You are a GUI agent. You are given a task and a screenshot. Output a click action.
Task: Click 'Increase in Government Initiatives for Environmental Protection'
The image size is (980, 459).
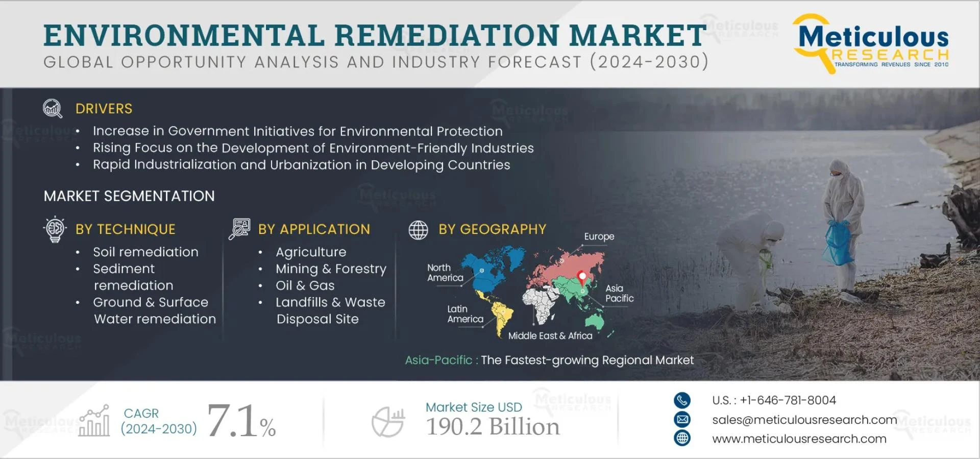tap(298, 131)
